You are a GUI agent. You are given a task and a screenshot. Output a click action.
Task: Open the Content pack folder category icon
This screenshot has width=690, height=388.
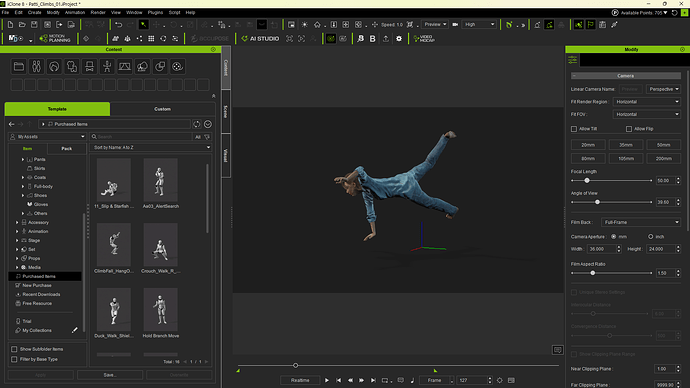(x=18, y=66)
